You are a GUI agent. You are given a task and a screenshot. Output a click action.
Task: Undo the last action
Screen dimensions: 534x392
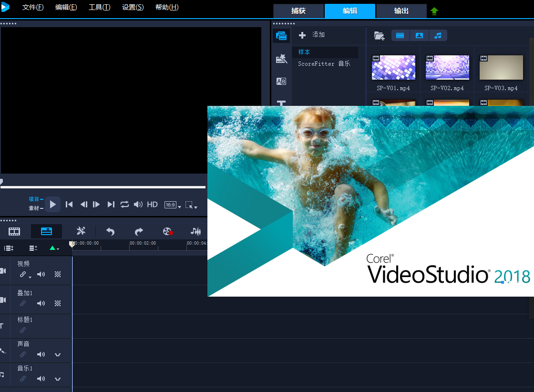(110, 232)
